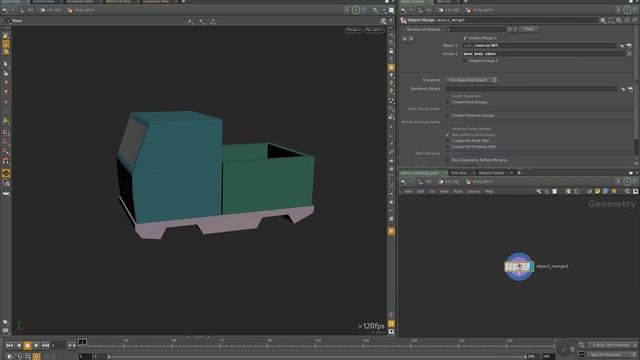Jump to first frame button

click(9, 346)
